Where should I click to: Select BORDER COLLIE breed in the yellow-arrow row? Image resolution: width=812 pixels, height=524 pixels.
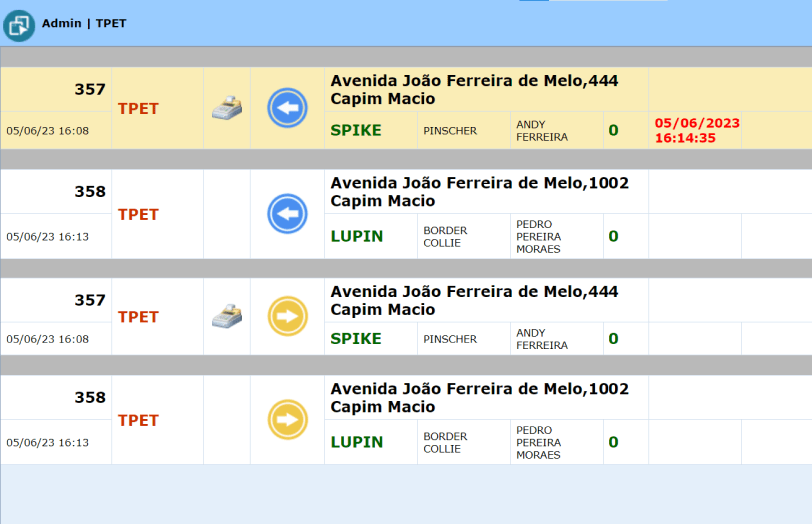coord(445,442)
